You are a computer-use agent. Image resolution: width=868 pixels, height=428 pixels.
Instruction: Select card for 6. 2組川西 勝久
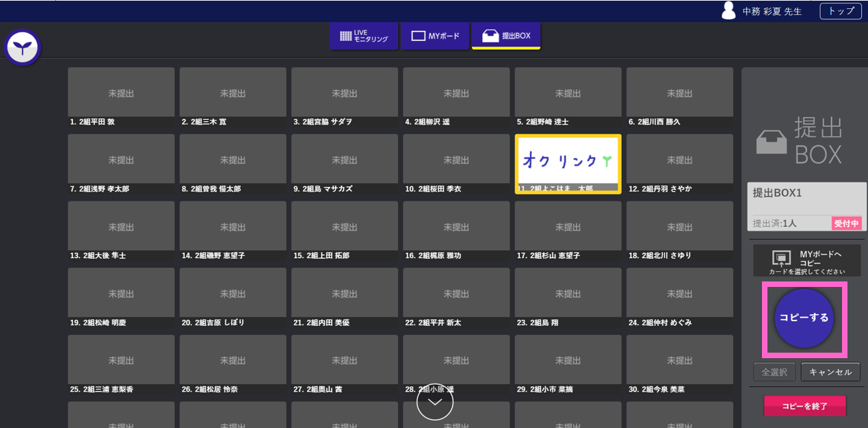click(679, 92)
